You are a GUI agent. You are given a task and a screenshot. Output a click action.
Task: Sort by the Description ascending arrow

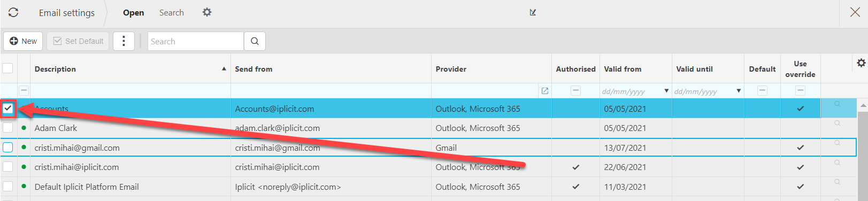[x=224, y=69]
